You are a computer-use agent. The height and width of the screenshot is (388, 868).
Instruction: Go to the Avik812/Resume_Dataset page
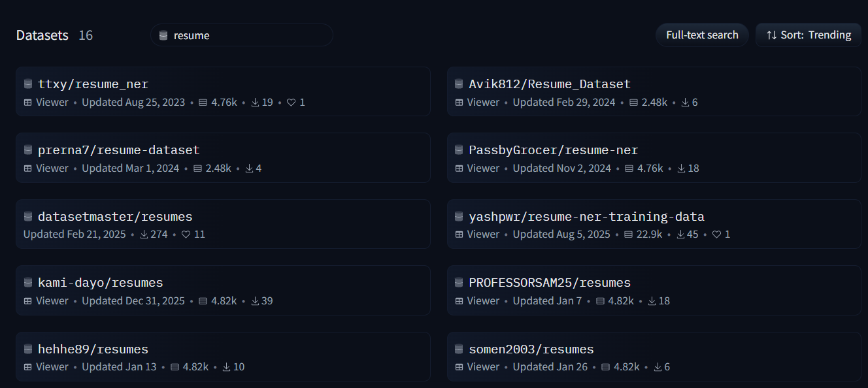[549, 84]
